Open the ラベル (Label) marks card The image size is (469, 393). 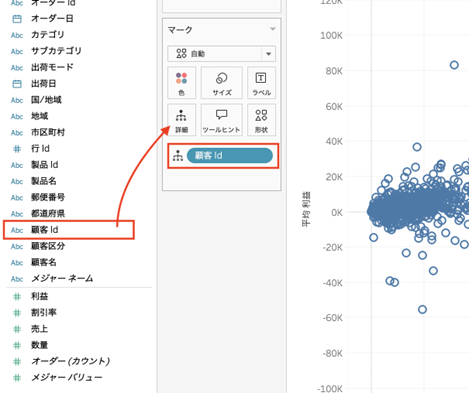pos(261,83)
